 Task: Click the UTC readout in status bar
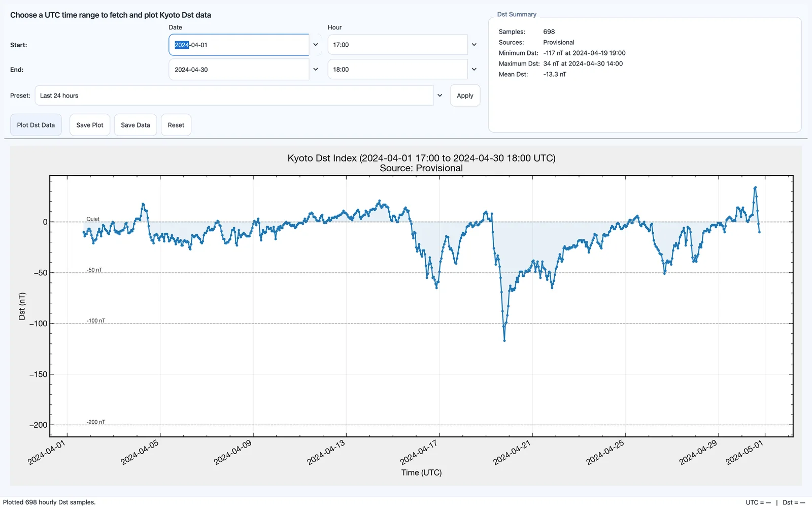click(758, 502)
